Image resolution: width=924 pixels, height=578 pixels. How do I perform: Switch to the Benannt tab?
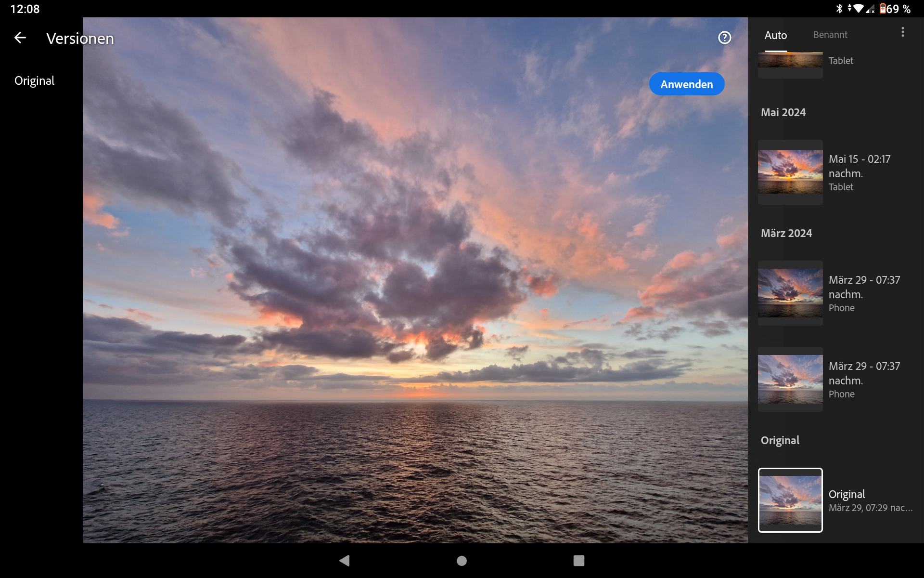point(830,35)
